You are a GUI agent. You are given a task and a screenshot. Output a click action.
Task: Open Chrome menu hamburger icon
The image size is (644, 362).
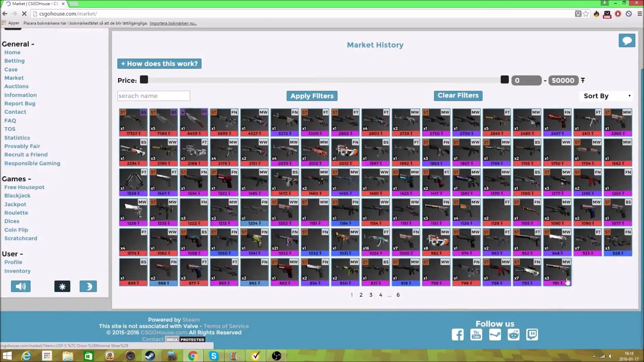click(640, 14)
